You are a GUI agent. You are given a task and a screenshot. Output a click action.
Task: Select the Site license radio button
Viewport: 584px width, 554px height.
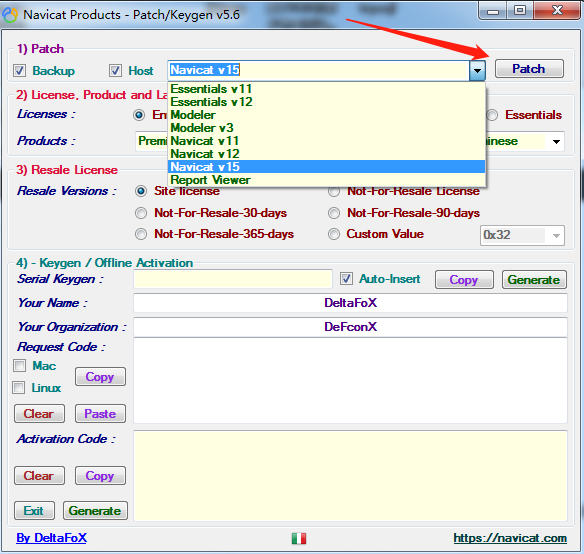pos(141,191)
